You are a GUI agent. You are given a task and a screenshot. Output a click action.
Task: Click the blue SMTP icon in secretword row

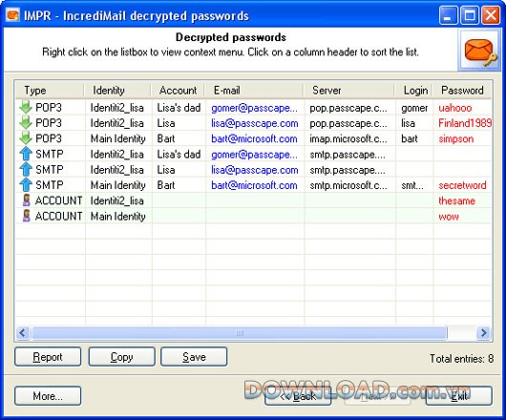(26, 184)
